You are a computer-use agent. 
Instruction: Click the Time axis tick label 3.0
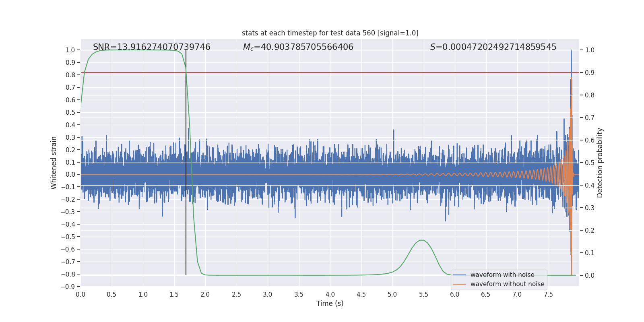268,294
